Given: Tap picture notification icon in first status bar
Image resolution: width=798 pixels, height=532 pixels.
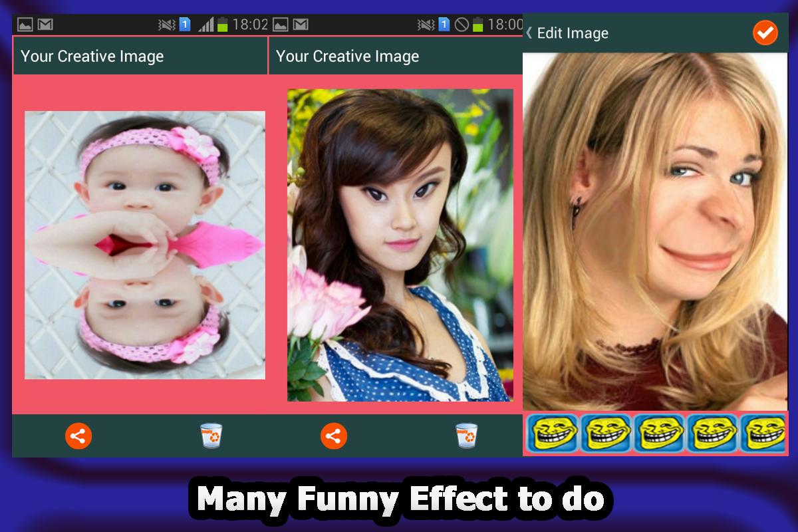Looking at the screenshot, I should [x=25, y=25].
